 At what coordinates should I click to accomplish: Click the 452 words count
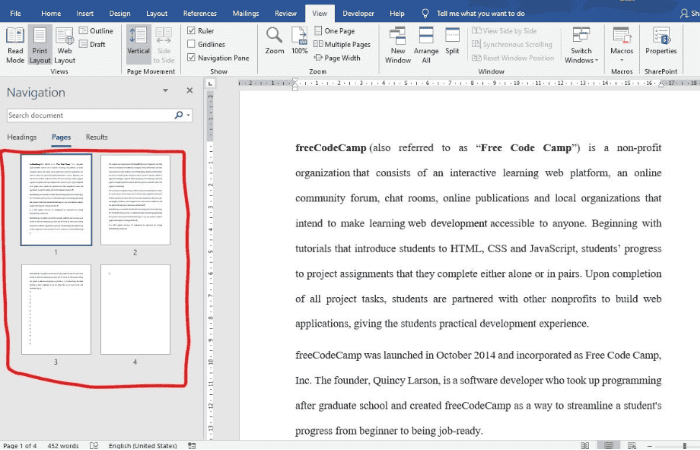(63, 446)
